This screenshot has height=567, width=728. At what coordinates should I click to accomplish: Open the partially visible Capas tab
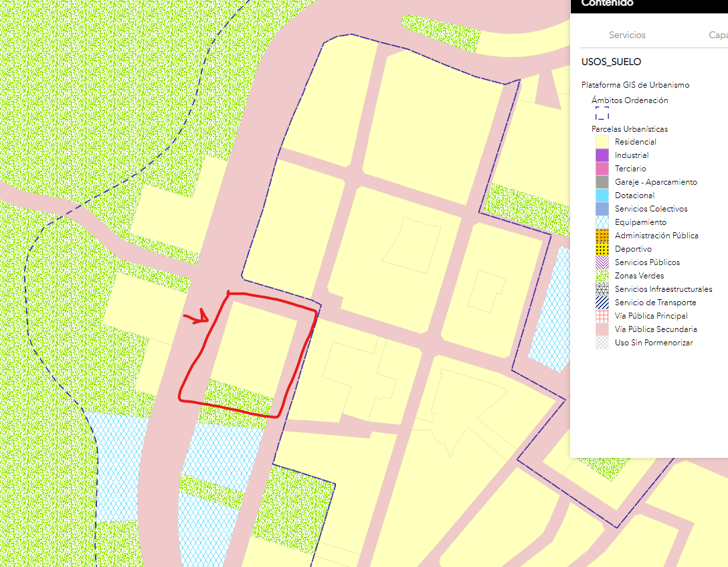click(x=717, y=35)
